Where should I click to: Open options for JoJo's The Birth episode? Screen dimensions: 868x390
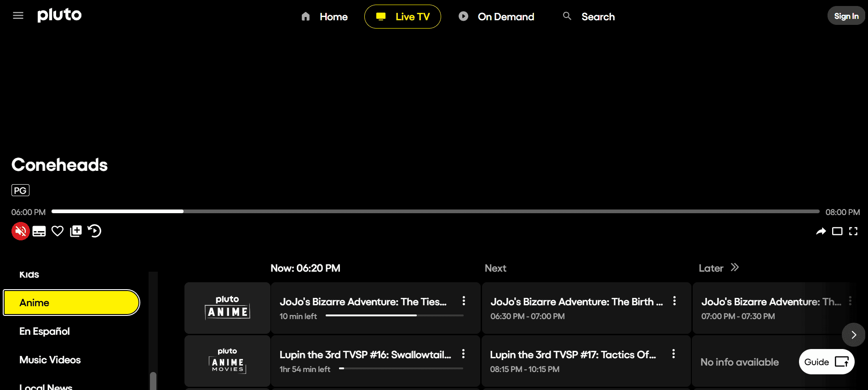coord(674,301)
